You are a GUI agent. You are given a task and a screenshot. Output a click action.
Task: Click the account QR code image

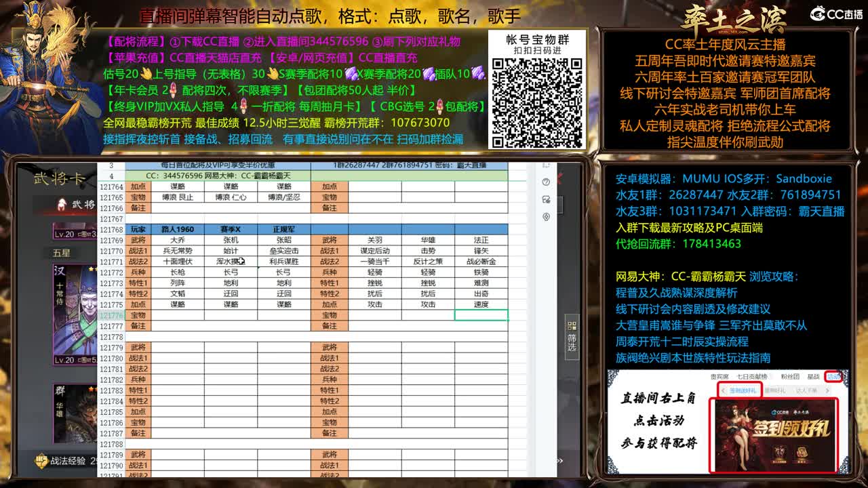pos(537,103)
